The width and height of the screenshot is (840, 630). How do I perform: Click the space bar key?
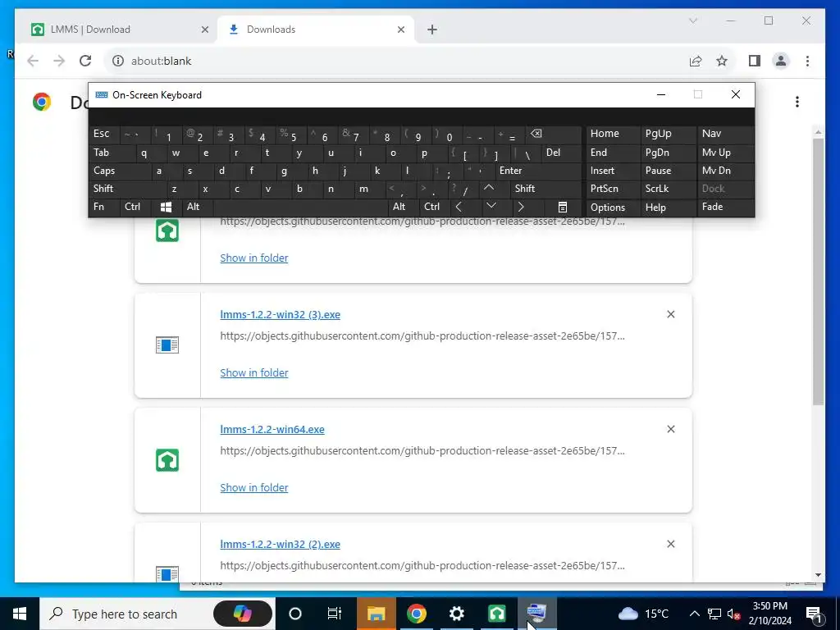pos(301,207)
